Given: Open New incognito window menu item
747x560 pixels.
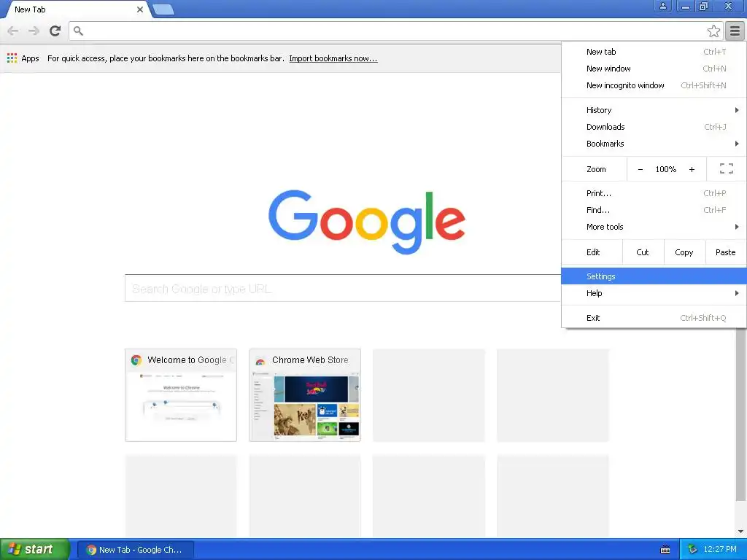Looking at the screenshot, I should click(x=654, y=85).
